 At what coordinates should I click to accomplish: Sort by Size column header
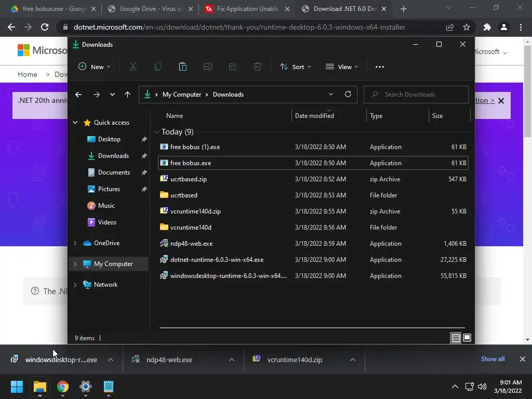click(x=449, y=116)
